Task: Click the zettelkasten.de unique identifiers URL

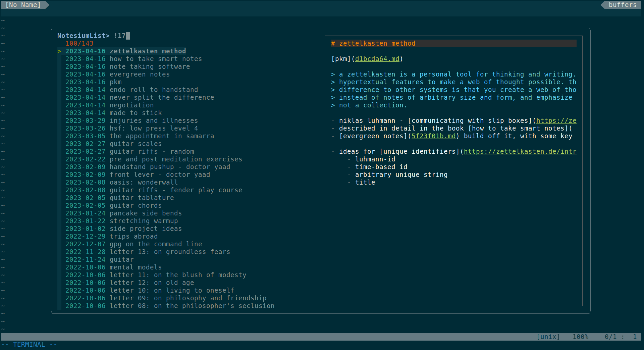Action: [520, 151]
